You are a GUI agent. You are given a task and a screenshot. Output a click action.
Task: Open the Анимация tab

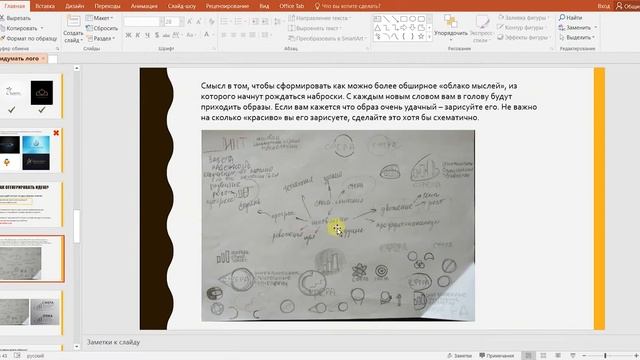[x=144, y=6]
